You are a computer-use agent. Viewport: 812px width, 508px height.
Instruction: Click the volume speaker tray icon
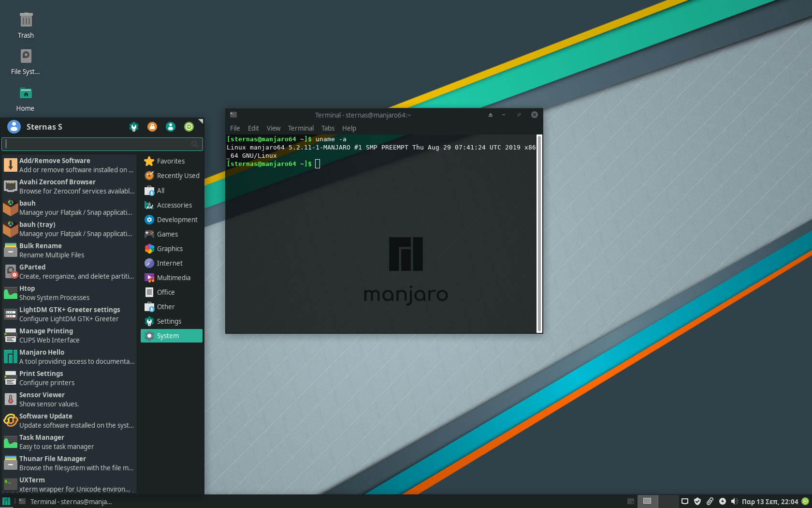point(734,501)
